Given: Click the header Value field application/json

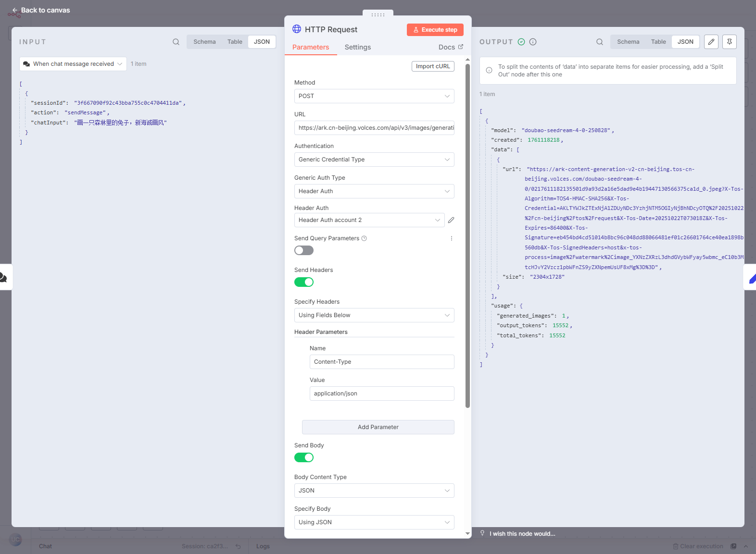Looking at the screenshot, I should click(382, 394).
